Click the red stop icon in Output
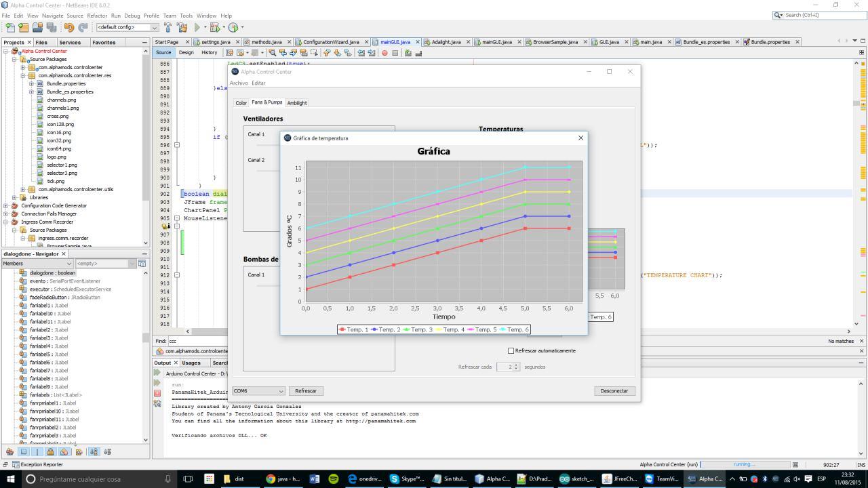This screenshot has height=488, width=868. click(x=157, y=393)
